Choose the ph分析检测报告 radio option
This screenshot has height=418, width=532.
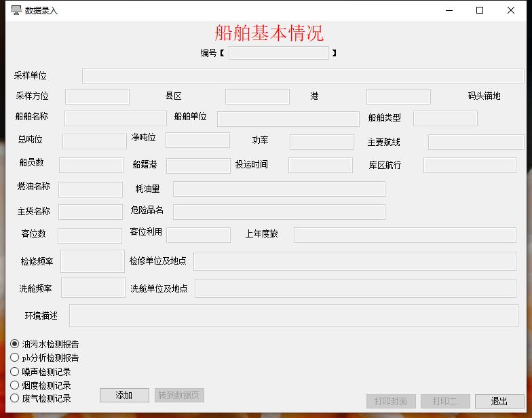tap(15, 358)
